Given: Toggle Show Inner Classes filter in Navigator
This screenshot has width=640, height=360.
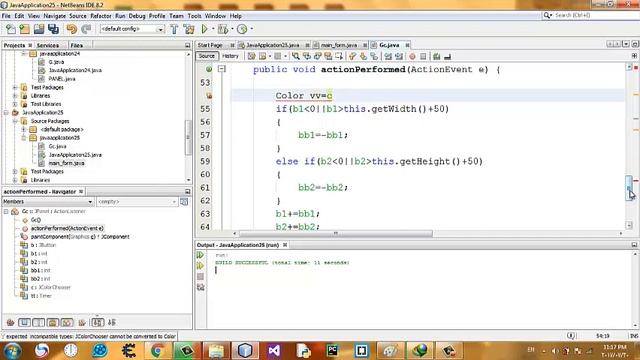Looking at the screenshot, I should coord(67,322).
